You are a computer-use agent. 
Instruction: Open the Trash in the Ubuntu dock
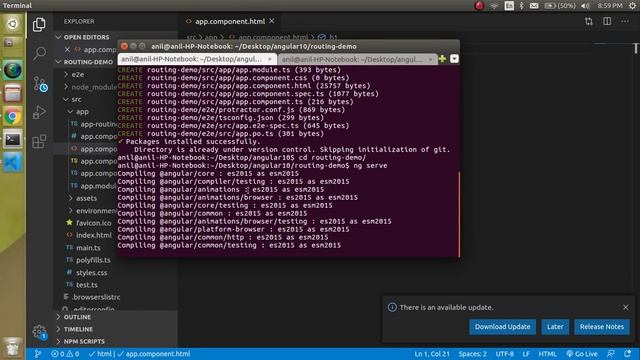(x=13, y=348)
